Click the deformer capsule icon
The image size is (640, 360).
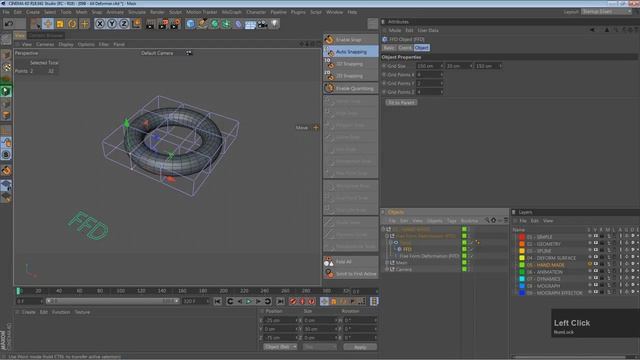[x=238, y=24]
